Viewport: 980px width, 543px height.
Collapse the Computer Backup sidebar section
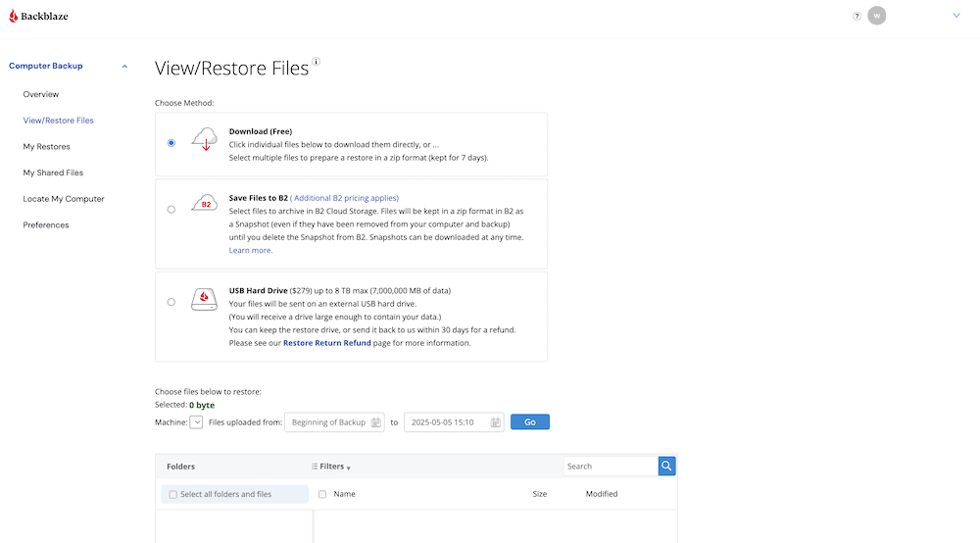tap(124, 67)
